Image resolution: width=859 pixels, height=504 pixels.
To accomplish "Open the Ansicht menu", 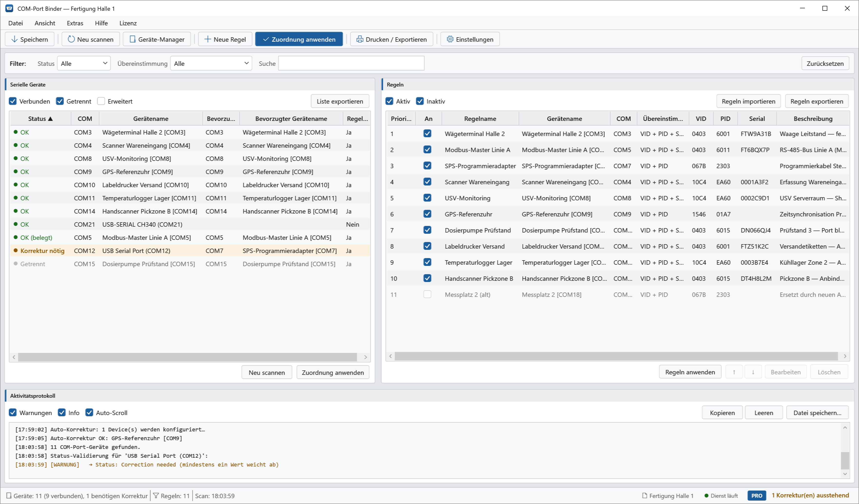I will pyautogui.click(x=45, y=23).
